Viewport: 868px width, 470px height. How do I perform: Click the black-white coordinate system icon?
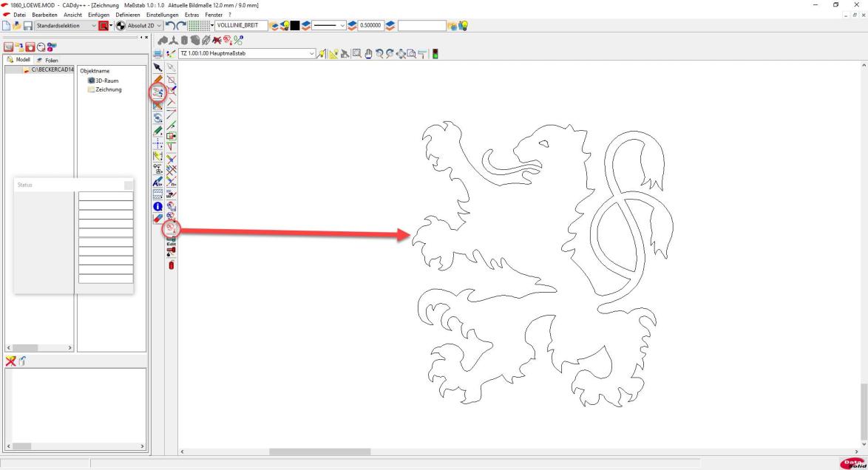coord(121,25)
